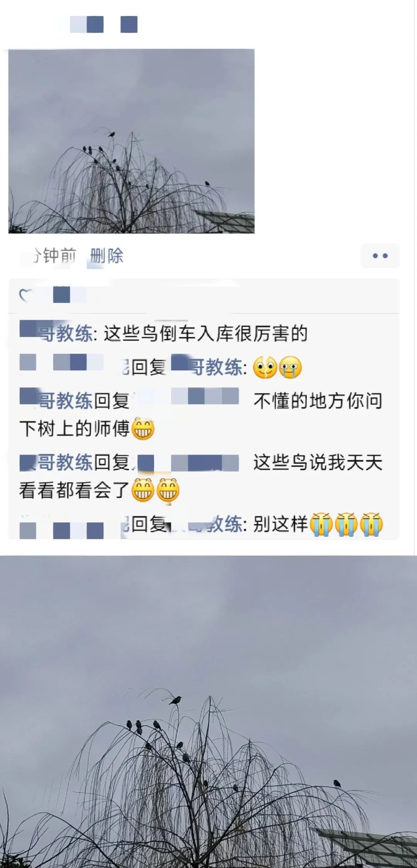This screenshot has height=868, width=417.
Task: Tap the heart icon in likes row
Action: 26,296
